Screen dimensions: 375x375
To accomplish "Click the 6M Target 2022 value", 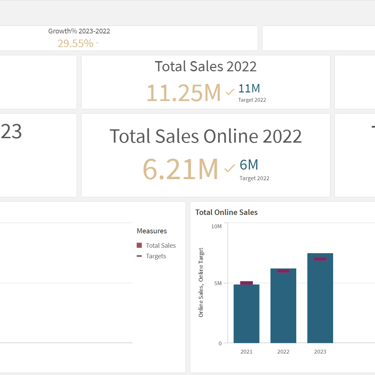I will point(249,165).
